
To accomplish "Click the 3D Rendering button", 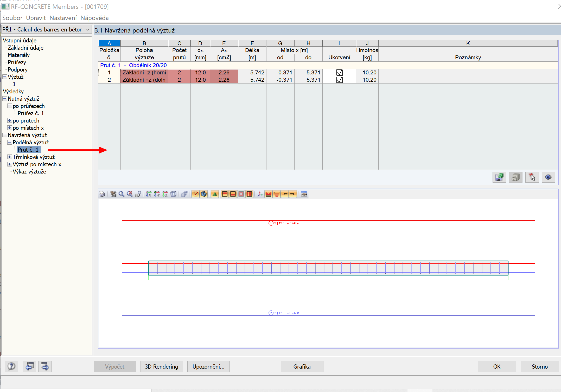I will pyautogui.click(x=161, y=367).
